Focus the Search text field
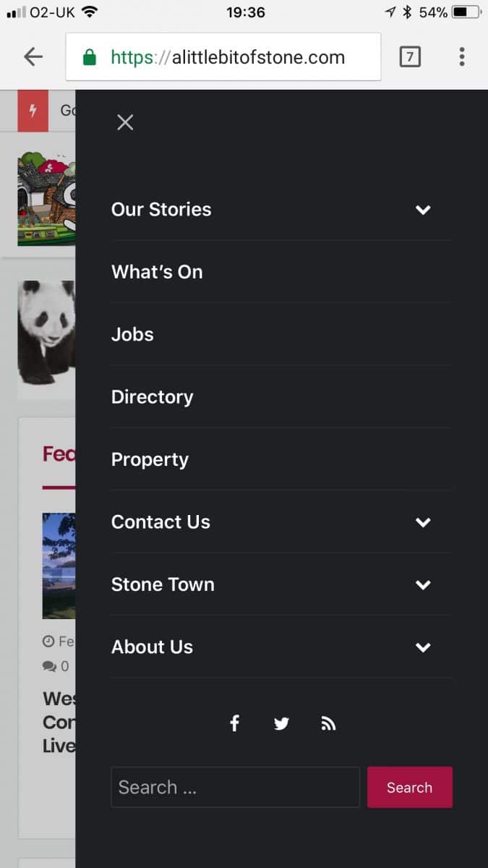This screenshot has width=488, height=868. (x=235, y=787)
